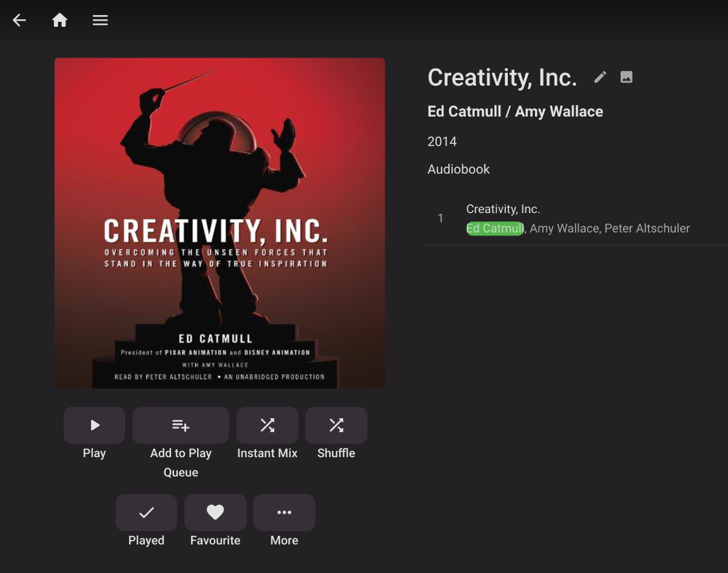Image resolution: width=728 pixels, height=573 pixels.
Task: Open the Home screen icon
Action: (59, 20)
